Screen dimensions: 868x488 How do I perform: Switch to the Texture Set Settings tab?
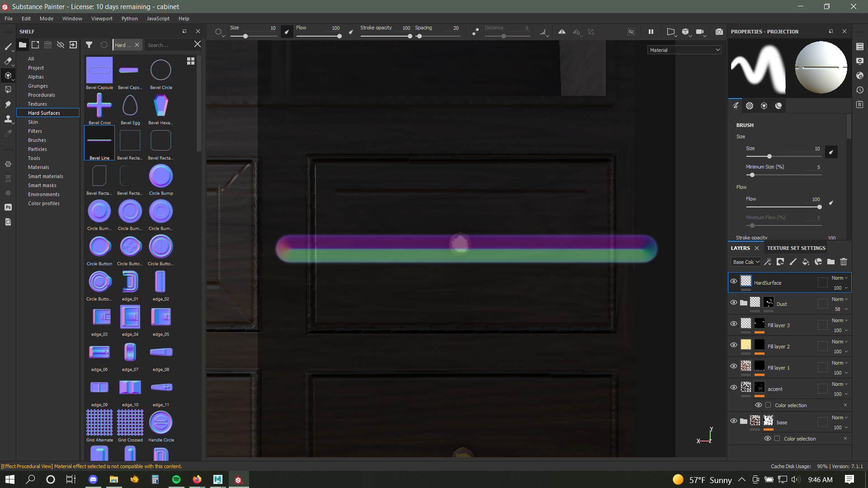[796, 248]
